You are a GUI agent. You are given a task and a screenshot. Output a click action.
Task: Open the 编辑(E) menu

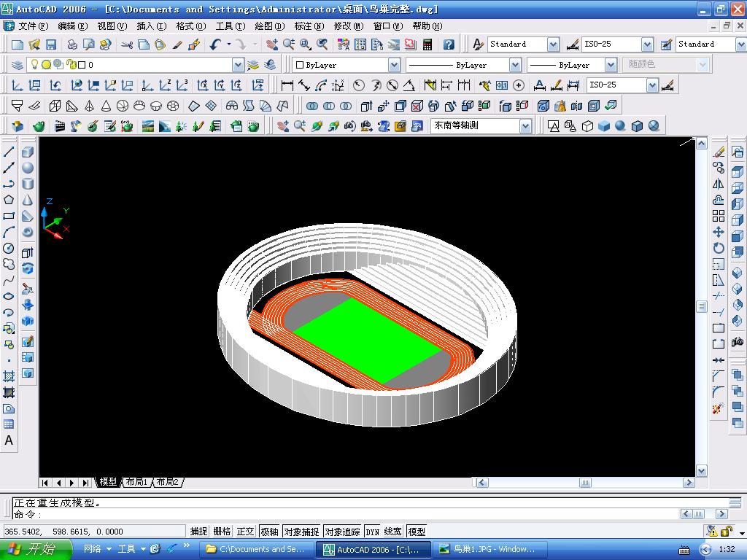point(72,26)
